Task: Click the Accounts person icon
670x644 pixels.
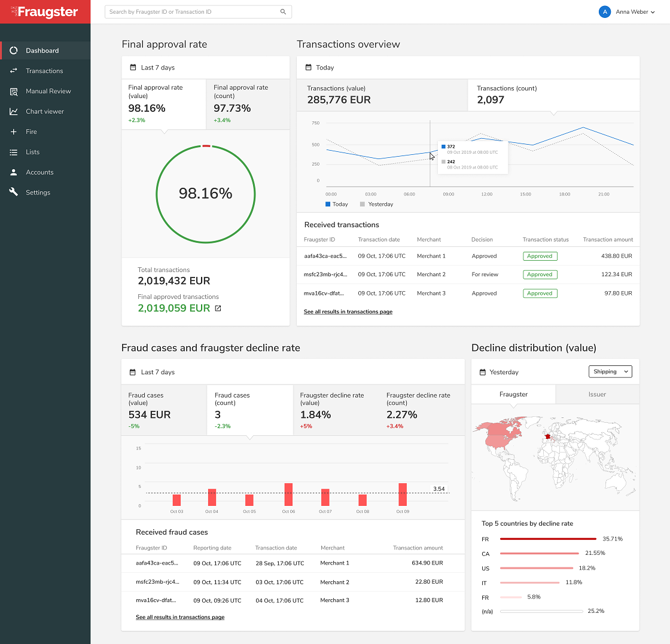Action: [14, 172]
